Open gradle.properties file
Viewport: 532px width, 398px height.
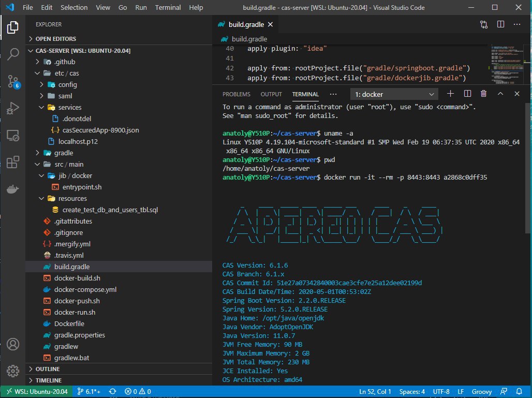(x=119, y=335)
